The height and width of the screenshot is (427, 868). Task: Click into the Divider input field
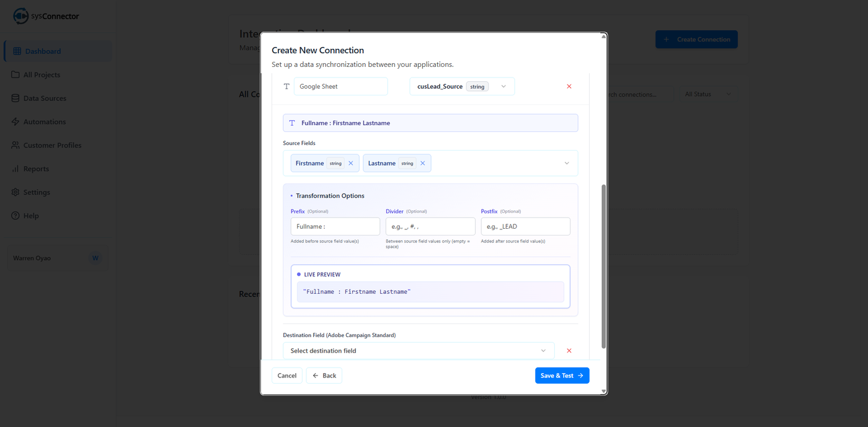click(x=430, y=227)
